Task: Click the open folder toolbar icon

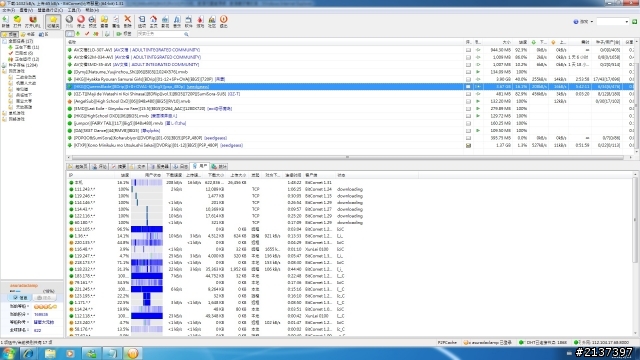Action: click(x=104, y=21)
